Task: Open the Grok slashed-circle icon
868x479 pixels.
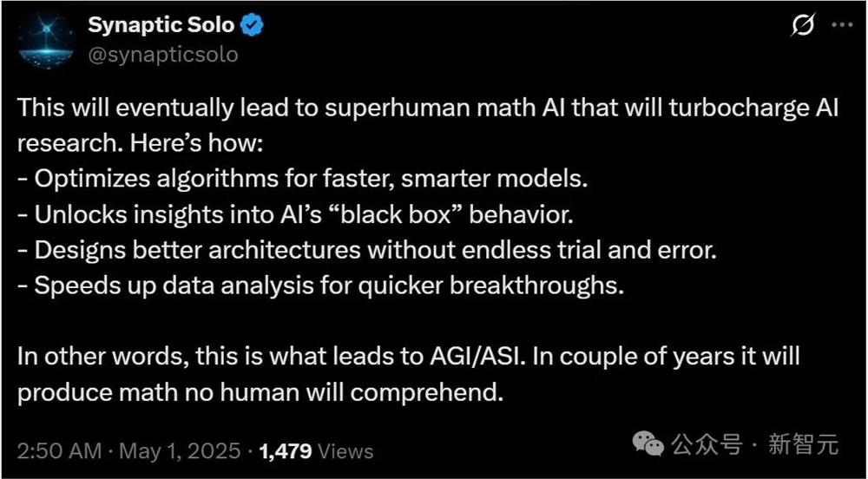Action: pyautogui.click(x=802, y=25)
